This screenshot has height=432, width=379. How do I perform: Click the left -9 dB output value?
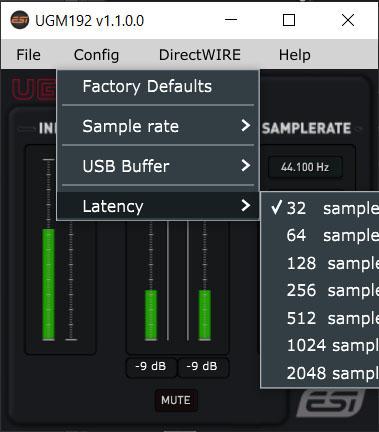tap(151, 366)
